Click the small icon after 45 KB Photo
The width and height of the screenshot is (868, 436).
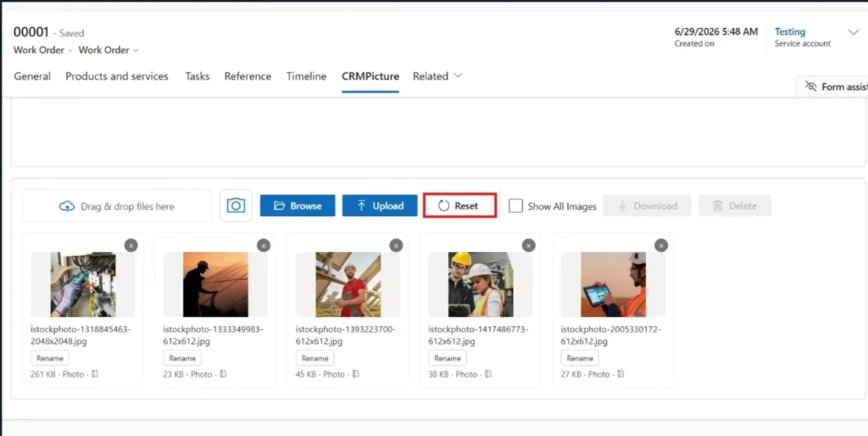tap(356, 375)
